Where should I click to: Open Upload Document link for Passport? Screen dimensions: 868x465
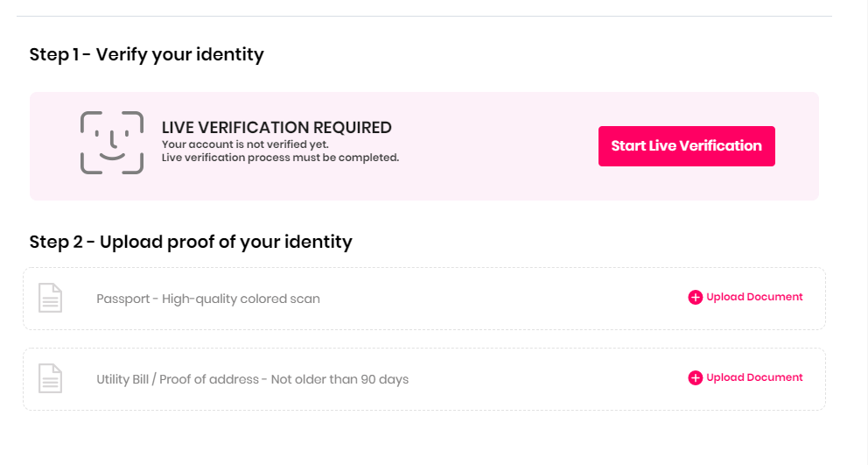tap(754, 297)
